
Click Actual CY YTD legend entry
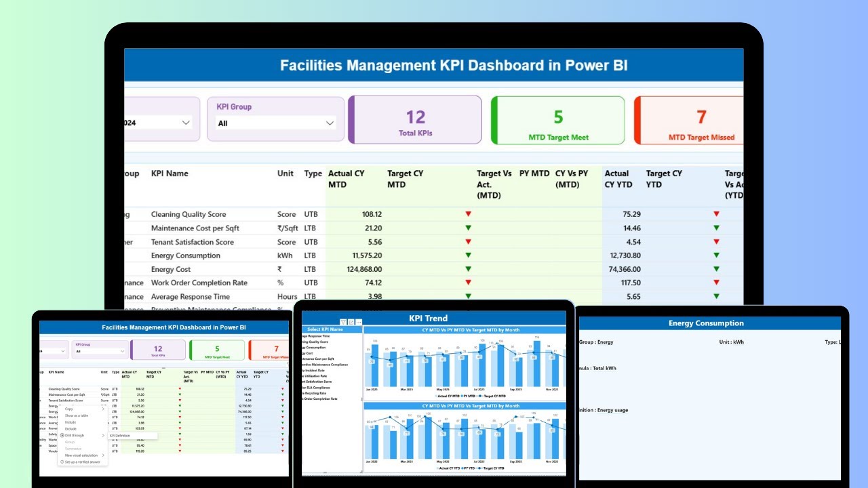coord(448,468)
